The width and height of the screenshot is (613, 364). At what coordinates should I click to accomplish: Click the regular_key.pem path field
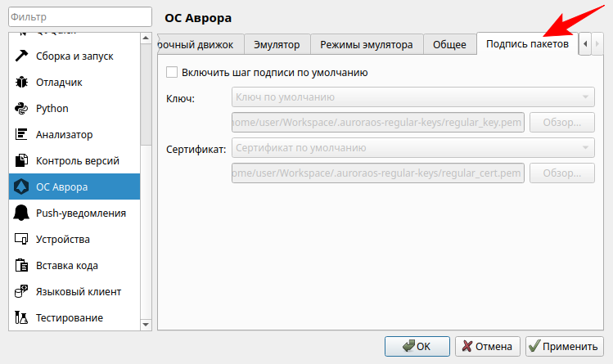coord(377,122)
